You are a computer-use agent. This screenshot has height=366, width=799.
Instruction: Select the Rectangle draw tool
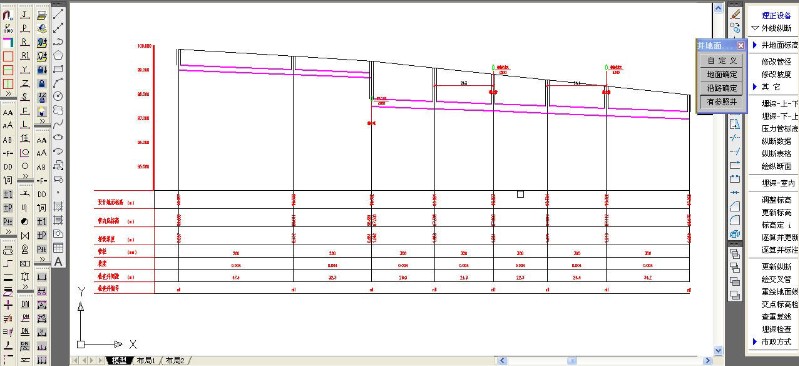coord(59,69)
